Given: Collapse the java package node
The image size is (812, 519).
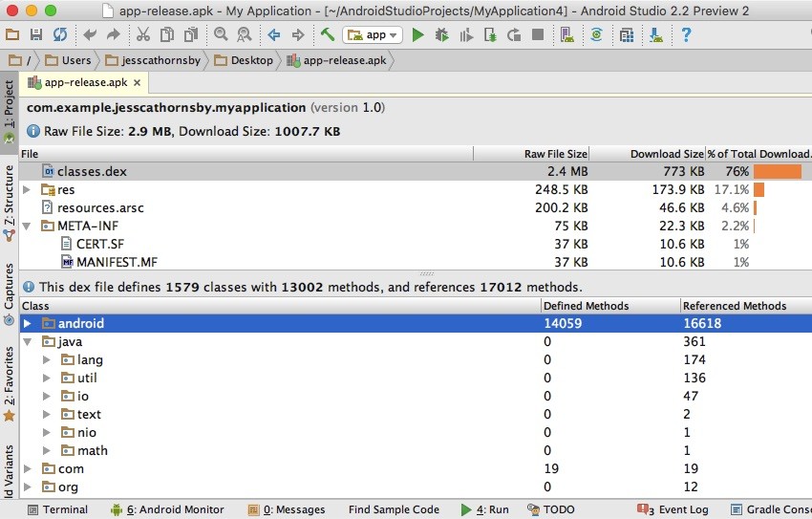Looking at the screenshot, I should click(x=28, y=341).
